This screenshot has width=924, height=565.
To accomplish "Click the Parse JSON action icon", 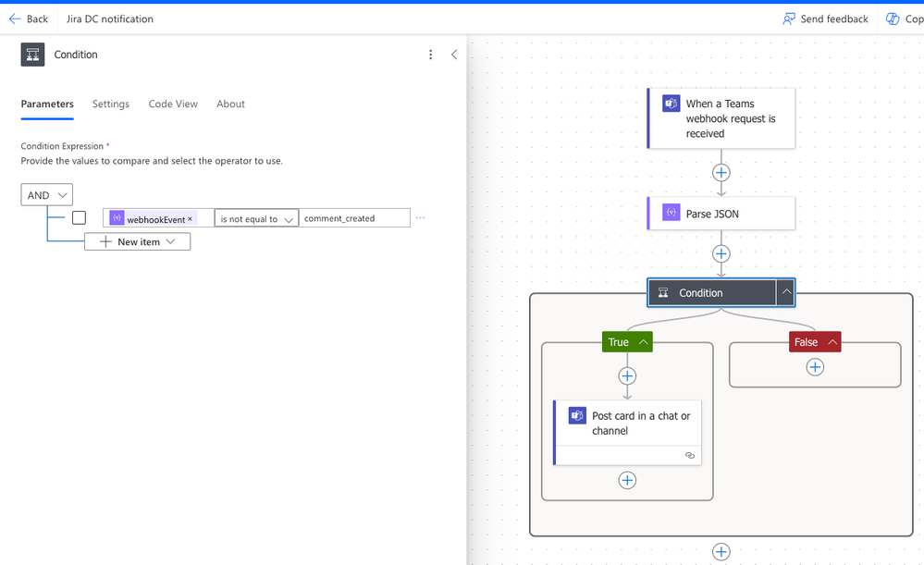I will pyautogui.click(x=671, y=212).
